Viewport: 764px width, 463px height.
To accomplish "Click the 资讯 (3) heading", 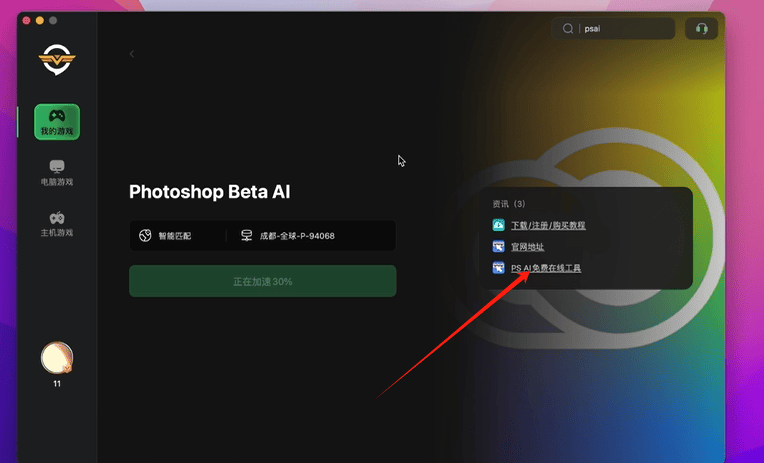I will coord(509,204).
